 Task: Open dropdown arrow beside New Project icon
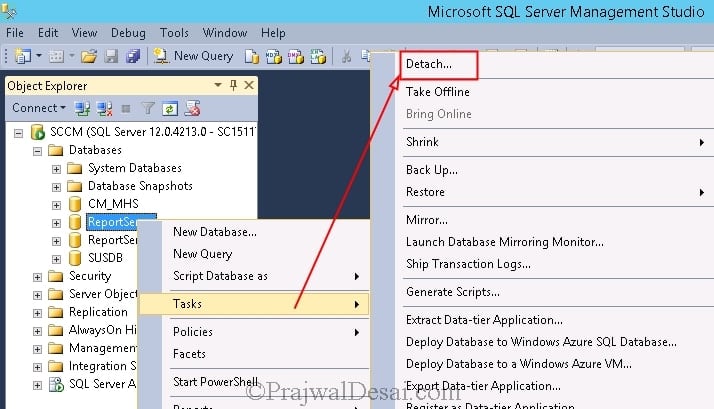click(x=39, y=56)
